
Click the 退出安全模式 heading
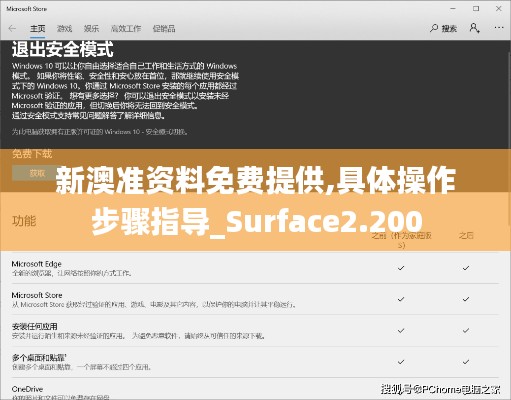pos(63,49)
